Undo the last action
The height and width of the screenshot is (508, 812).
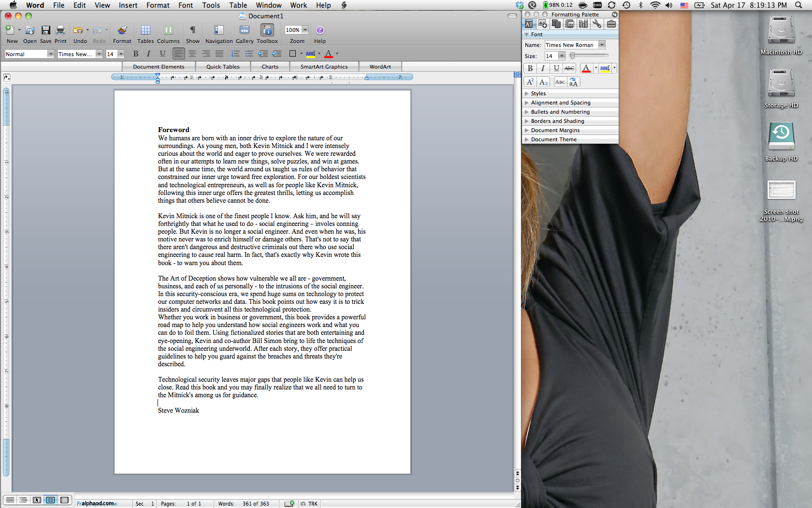coord(78,30)
